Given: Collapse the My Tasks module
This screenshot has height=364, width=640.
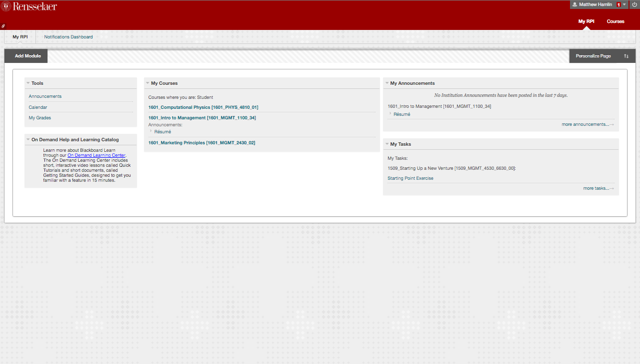Looking at the screenshot, I should click(x=387, y=144).
